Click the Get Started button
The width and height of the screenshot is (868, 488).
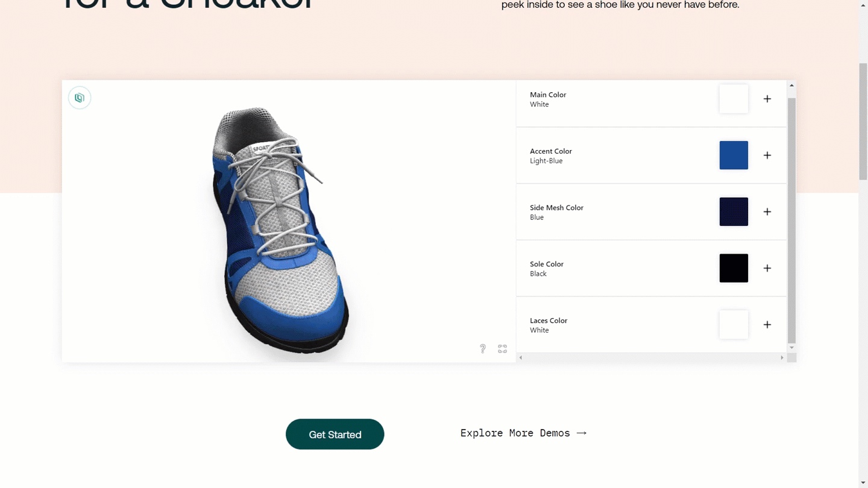335,434
